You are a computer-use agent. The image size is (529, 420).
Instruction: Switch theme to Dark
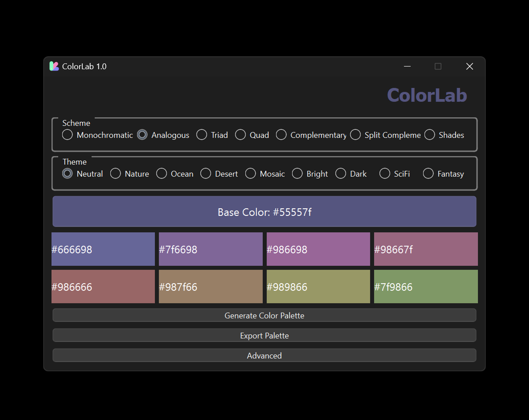point(340,173)
